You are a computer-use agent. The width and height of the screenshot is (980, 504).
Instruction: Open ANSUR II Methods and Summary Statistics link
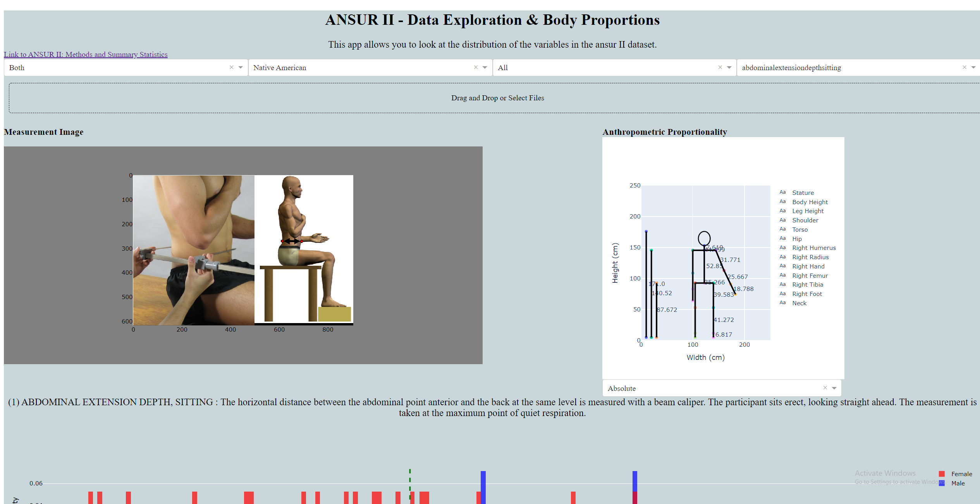click(86, 55)
